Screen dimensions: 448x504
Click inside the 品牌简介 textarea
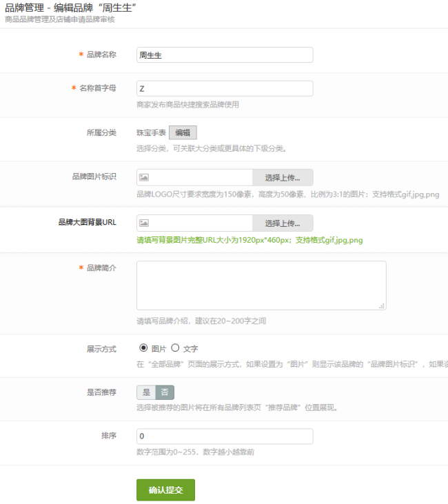261,285
